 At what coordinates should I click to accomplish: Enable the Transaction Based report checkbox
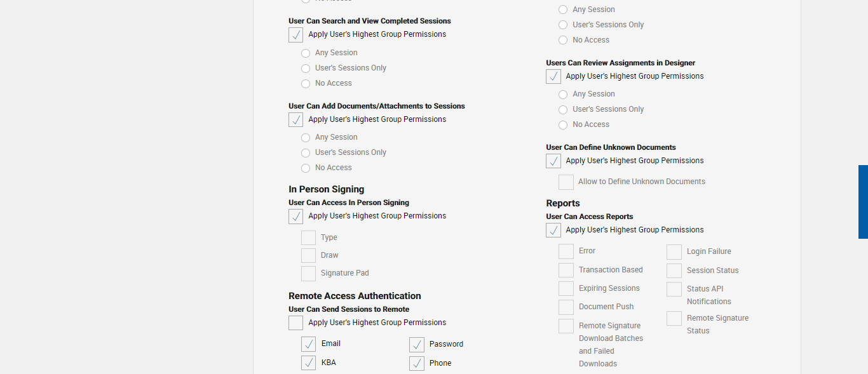pyautogui.click(x=566, y=270)
